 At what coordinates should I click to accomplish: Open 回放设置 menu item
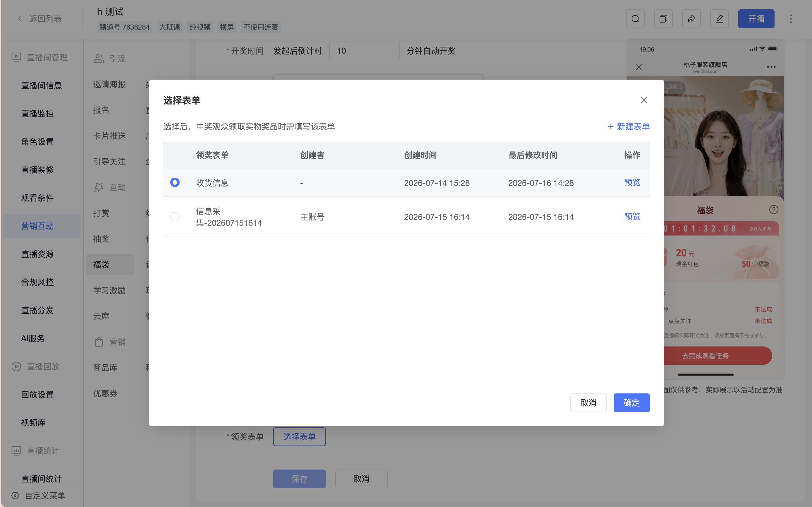coord(37,395)
